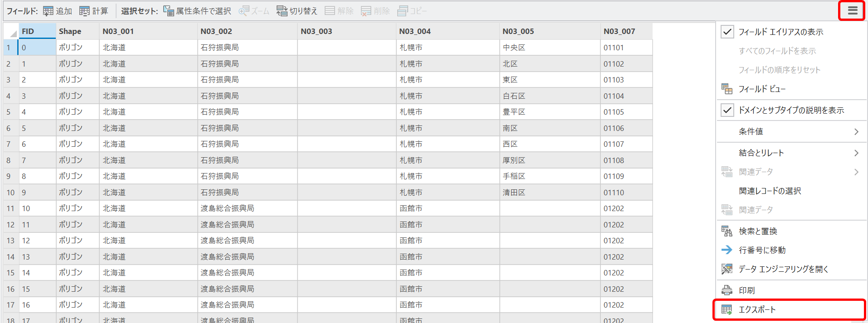The image size is (868, 323).
Task: Click the Calculate field (計算) icon
Action: click(84, 11)
